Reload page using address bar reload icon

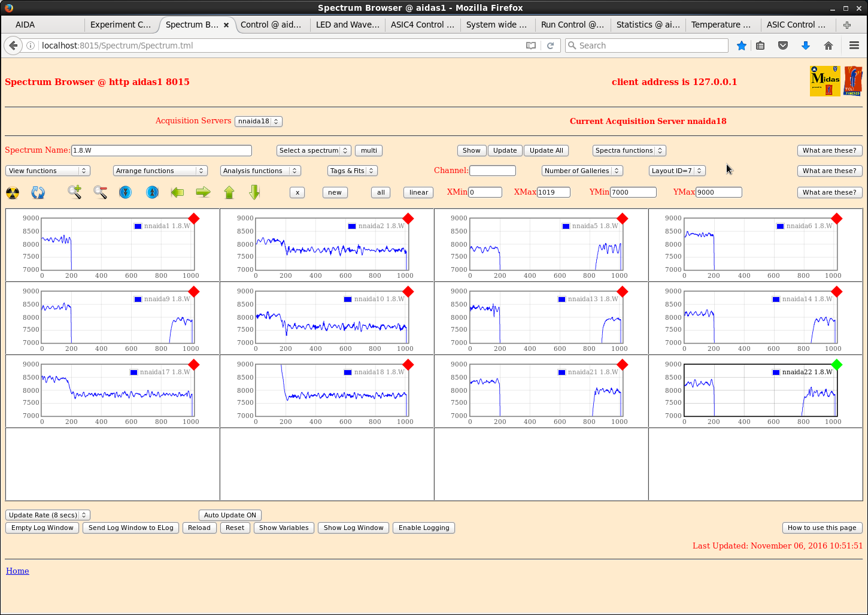pos(550,46)
